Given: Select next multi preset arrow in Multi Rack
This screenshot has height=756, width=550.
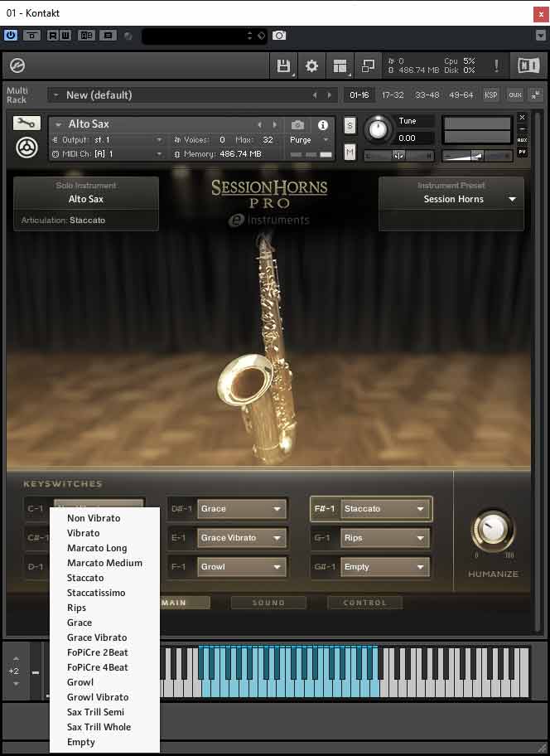Looking at the screenshot, I should [329, 95].
